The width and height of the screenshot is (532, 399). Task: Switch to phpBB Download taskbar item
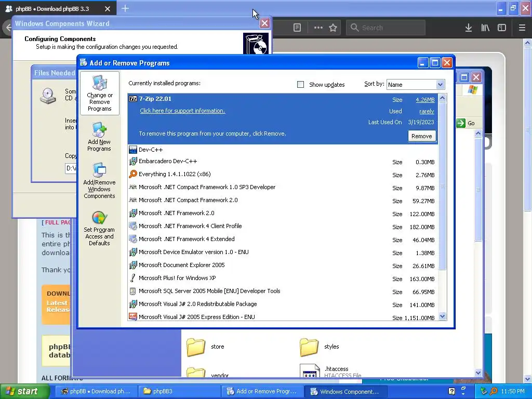pos(96,391)
